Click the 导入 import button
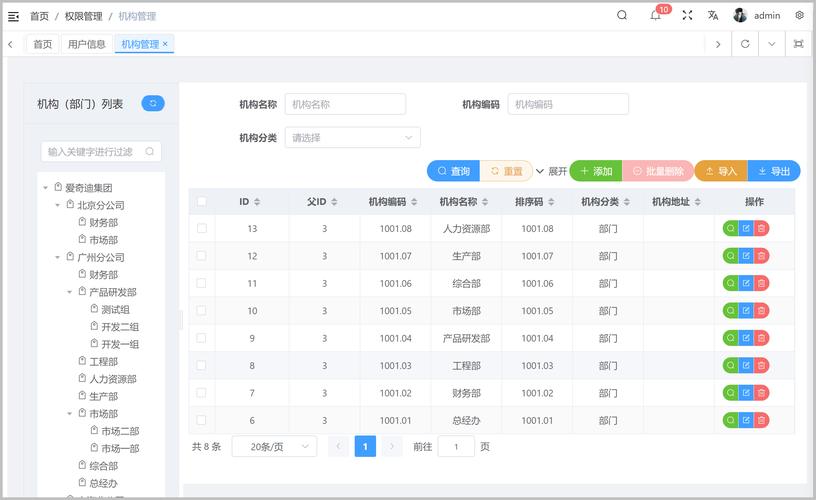Viewport: 816px width, 500px height. point(721,171)
